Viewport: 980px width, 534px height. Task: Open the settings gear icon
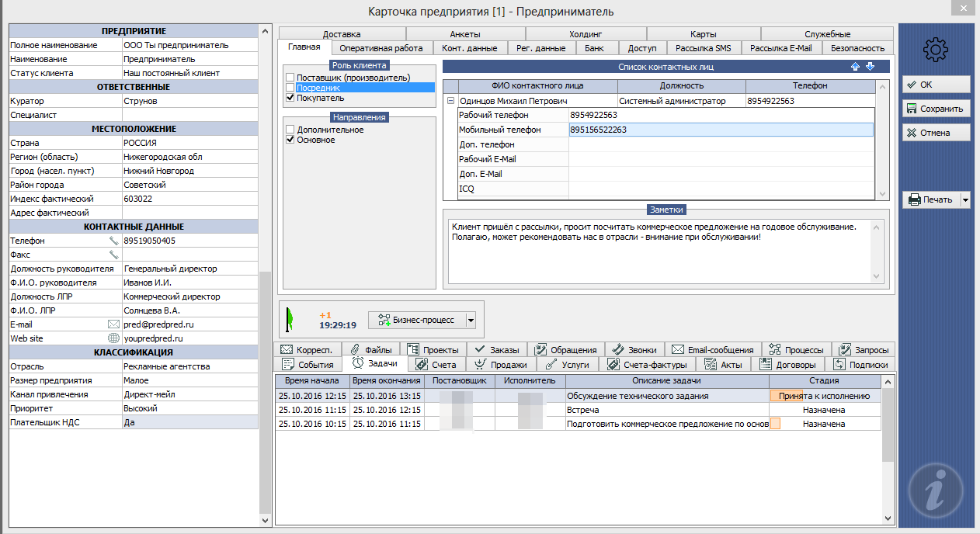[x=936, y=50]
